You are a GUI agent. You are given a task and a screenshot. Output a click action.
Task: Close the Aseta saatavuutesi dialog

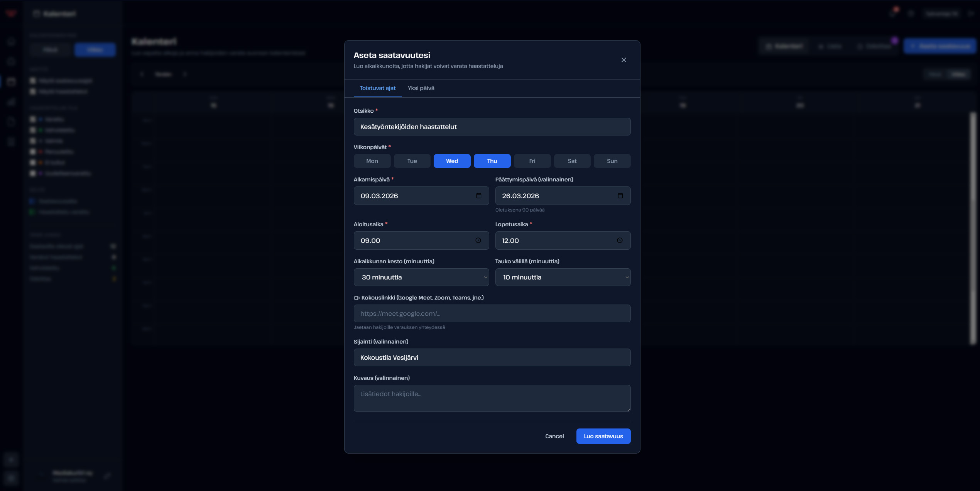(x=623, y=60)
